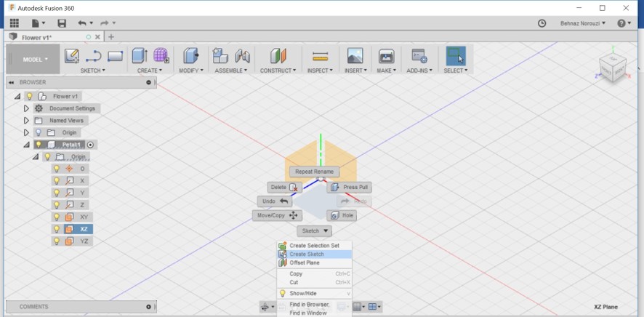Viewport: 644px width, 317px height.
Task: Select the Modify Press Pull toolbar icon
Action: pyautogui.click(x=190, y=55)
